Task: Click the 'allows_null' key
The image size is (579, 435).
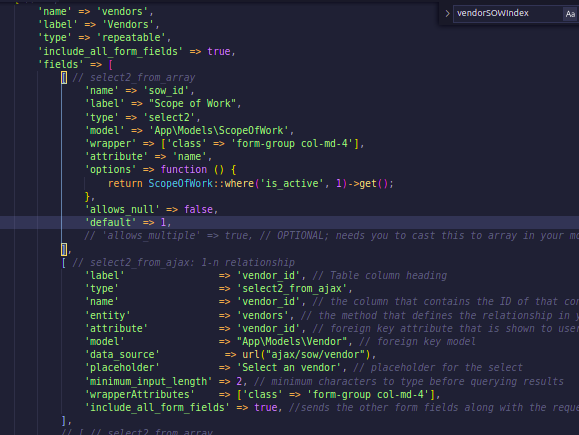Action: 122,209
